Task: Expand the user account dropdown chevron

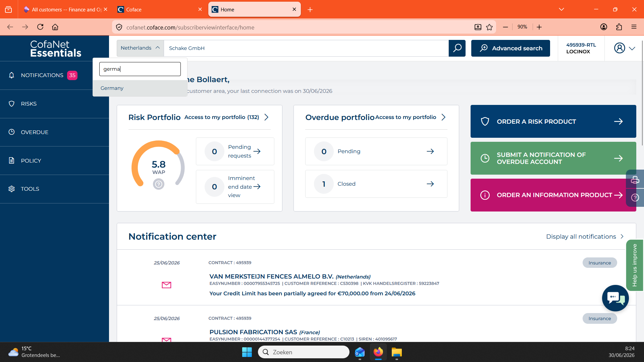Action: 632,49
